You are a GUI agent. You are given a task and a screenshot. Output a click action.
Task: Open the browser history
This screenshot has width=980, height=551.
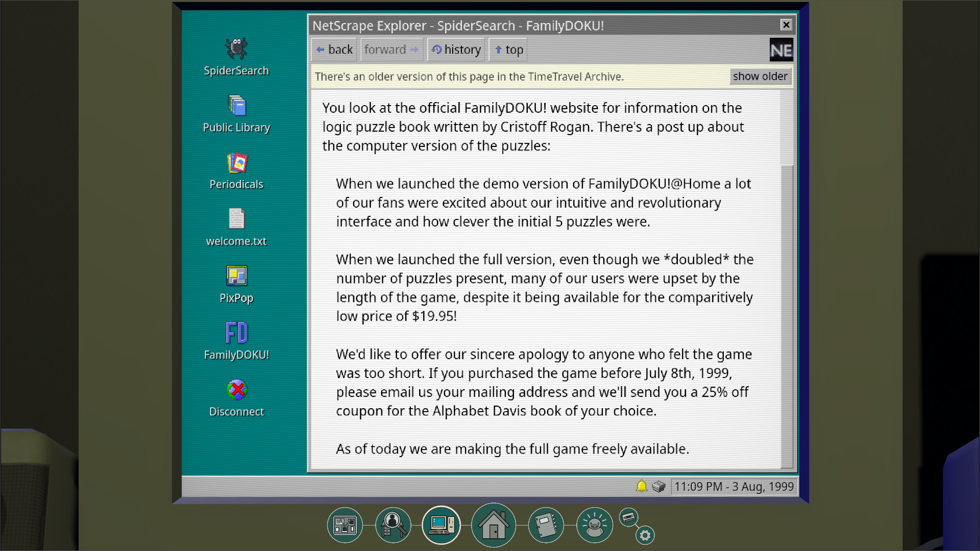pyautogui.click(x=456, y=49)
